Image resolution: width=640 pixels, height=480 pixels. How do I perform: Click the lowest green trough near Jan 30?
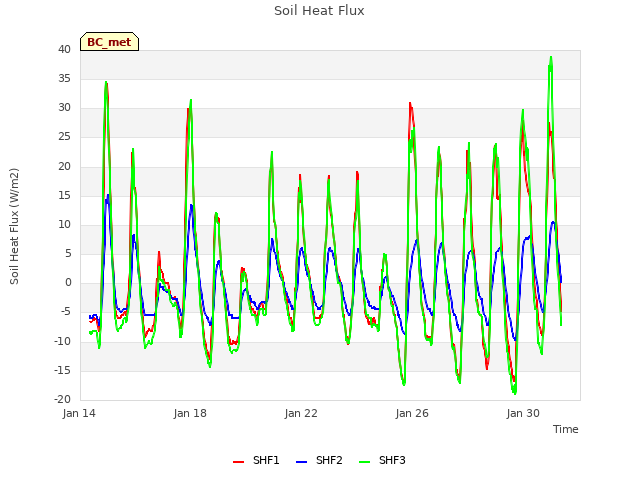pos(515,393)
